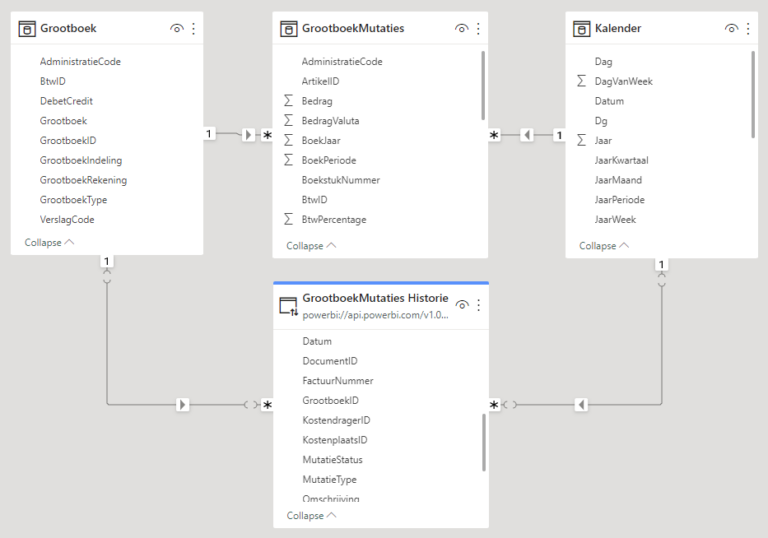Click the powerbi://api.powerbi.com source link text
This screenshot has height=538, width=768.
375,315
